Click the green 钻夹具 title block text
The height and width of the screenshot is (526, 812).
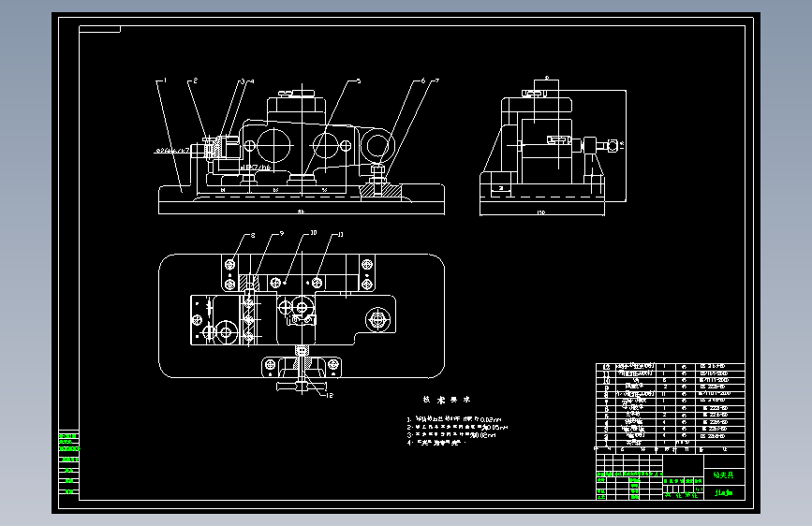click(x=723, y=475)
